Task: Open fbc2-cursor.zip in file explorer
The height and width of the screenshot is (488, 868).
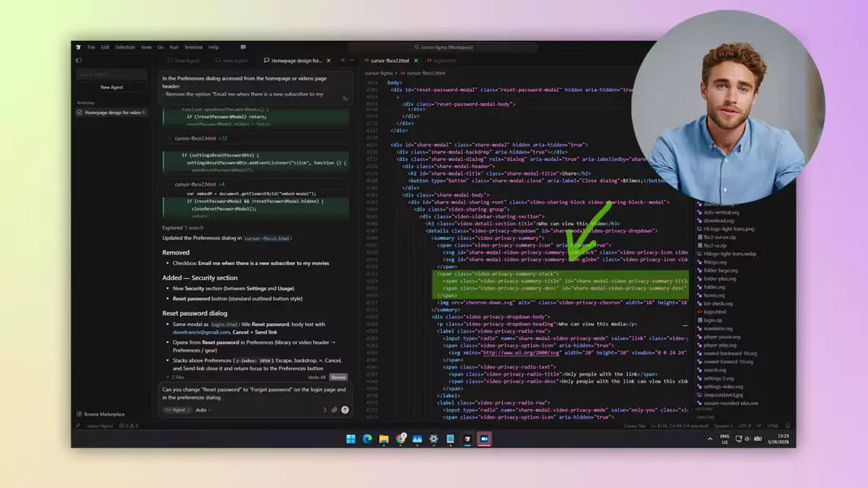Action: 720,237
